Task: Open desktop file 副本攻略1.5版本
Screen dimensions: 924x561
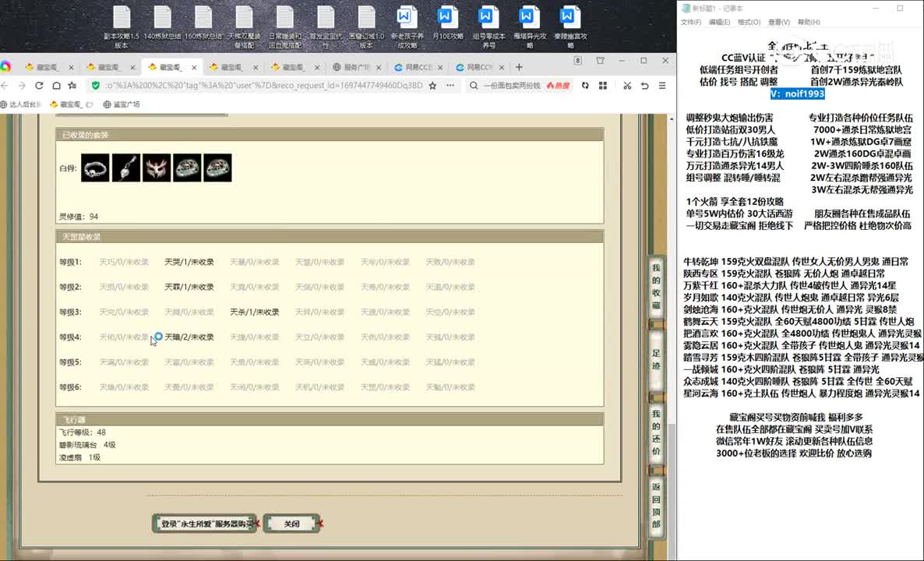Action: click(x=122, y=27)
